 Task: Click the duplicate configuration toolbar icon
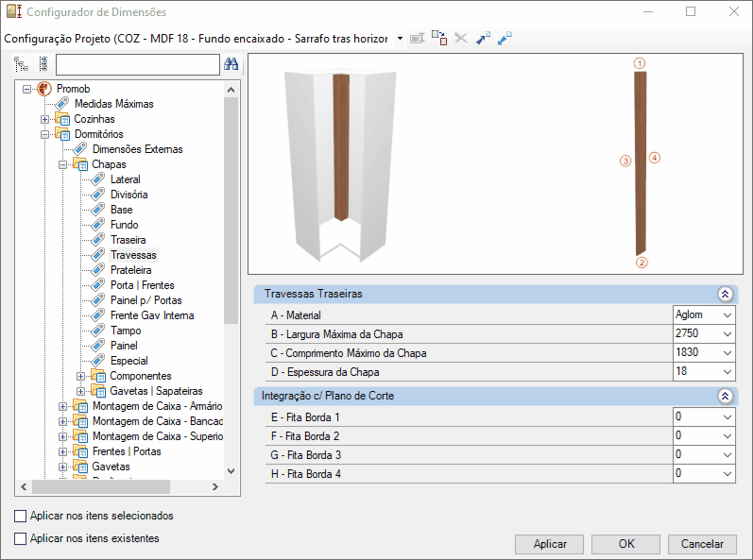439,38
